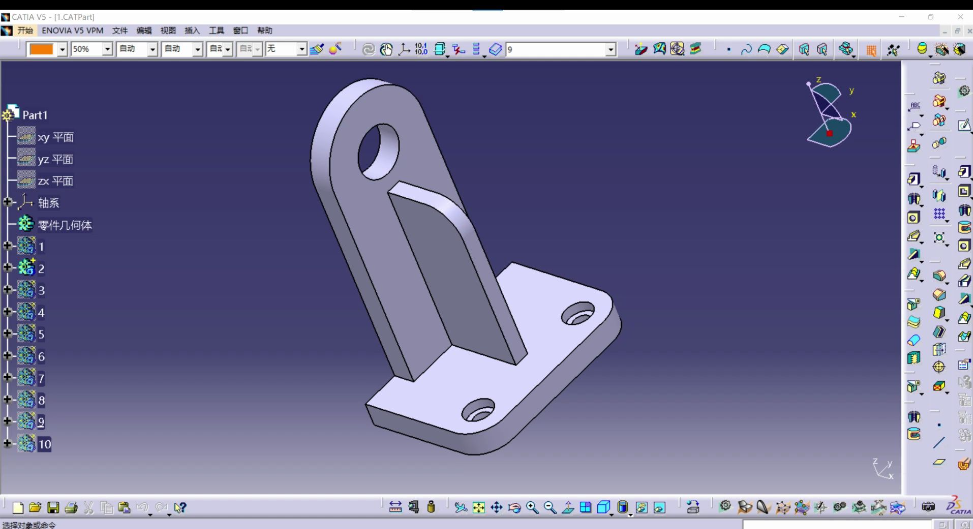Click the Zoom Out magnifier icon

(550, 508)
